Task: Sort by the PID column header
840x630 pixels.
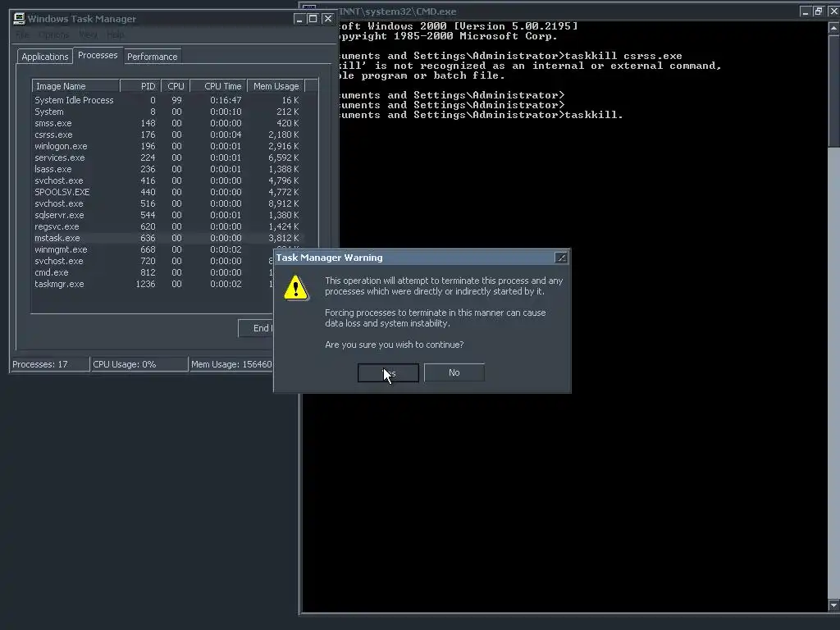Action: [140, 86]
